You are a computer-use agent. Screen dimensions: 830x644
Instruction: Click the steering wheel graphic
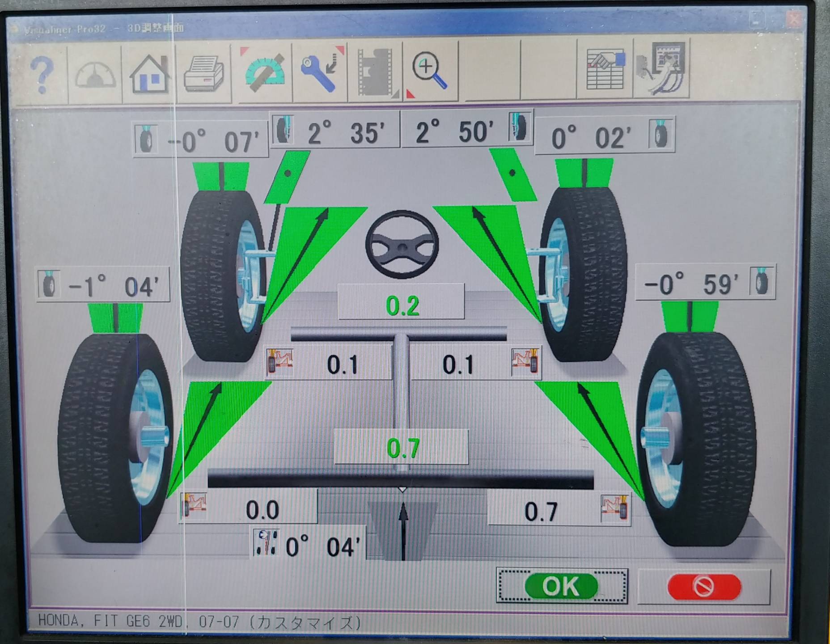pos(402,244)
